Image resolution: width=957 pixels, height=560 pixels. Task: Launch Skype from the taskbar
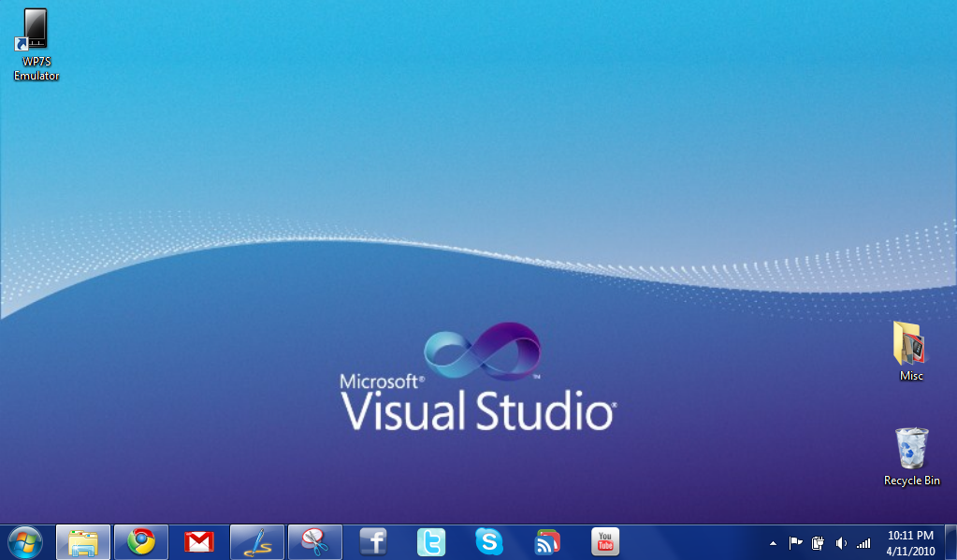[x=488, y=541]
